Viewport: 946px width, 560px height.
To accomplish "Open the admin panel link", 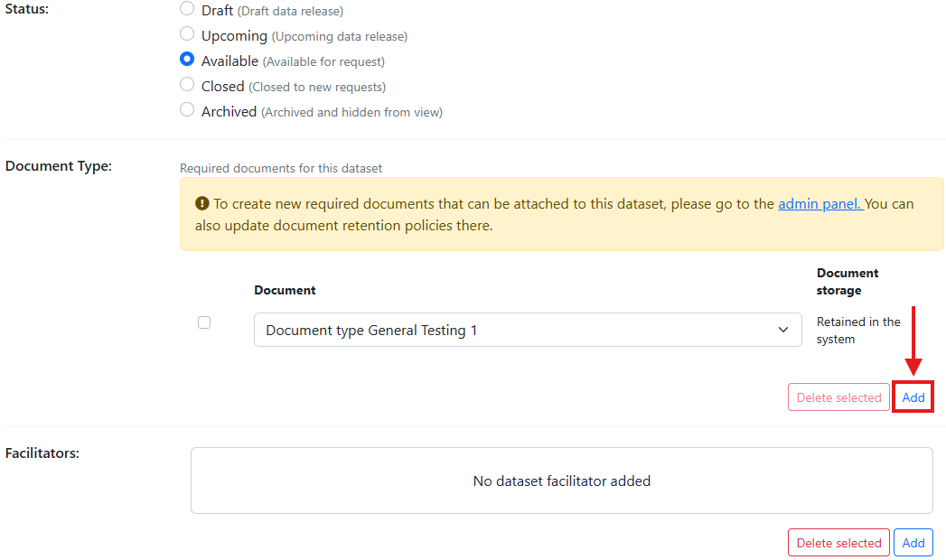I will coord(820,204).
